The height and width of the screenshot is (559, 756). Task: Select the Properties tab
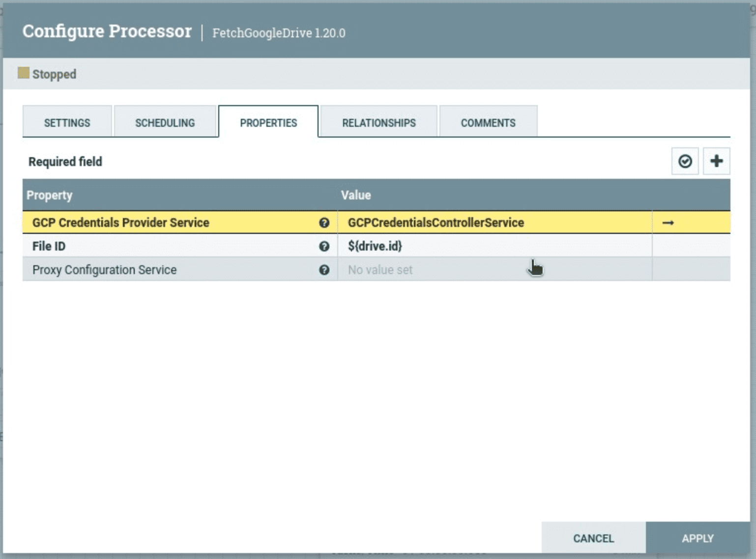268,122
